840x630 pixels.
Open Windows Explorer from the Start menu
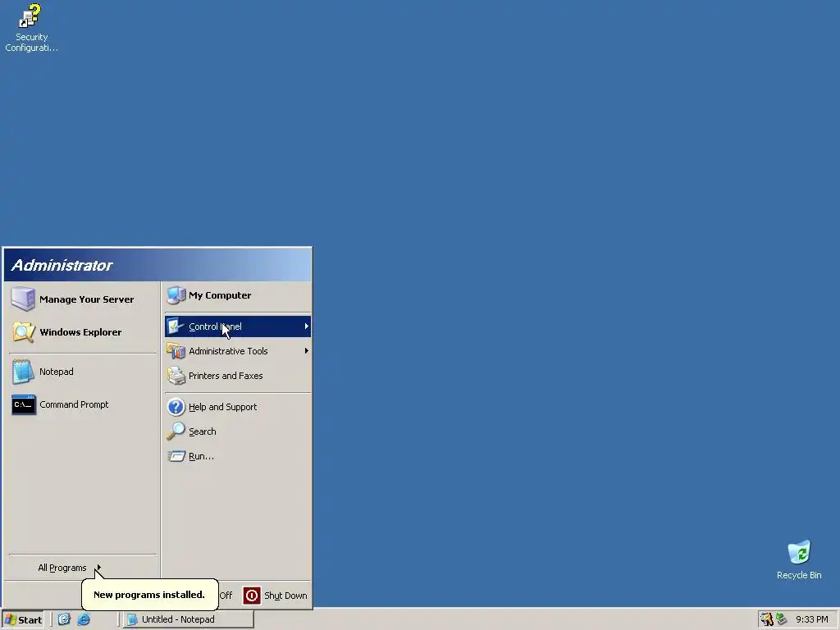pyautogui.click(x=82, y=332)
